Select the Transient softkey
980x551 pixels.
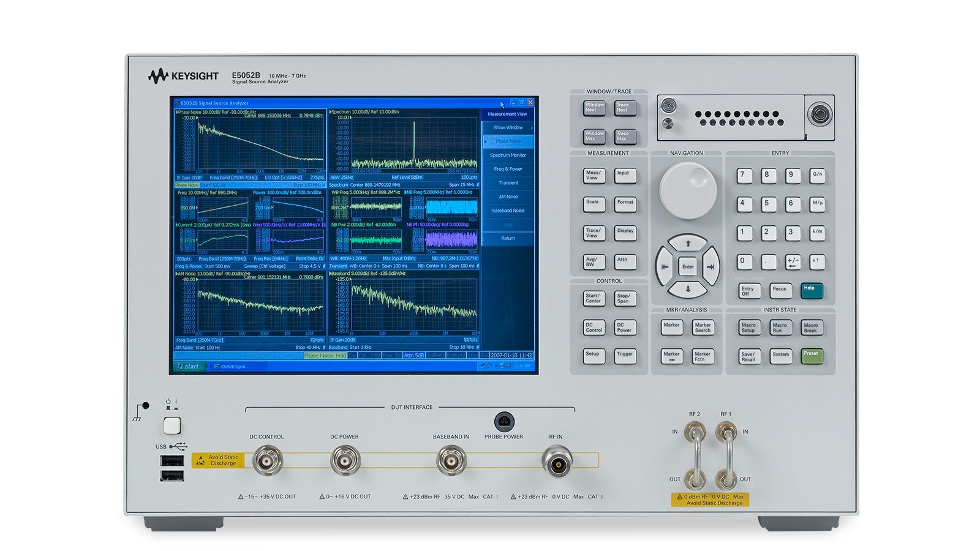click(x=508, y=183)
